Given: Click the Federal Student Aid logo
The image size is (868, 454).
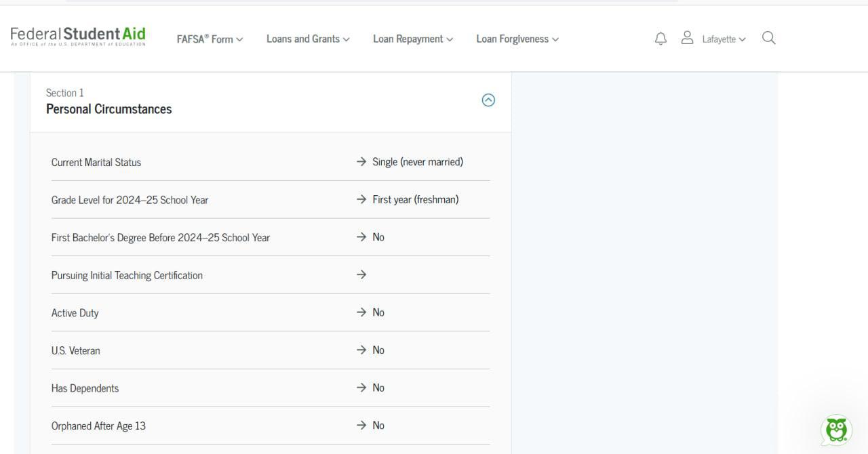Looking at the screenshot, I should [x=78, y=36].
